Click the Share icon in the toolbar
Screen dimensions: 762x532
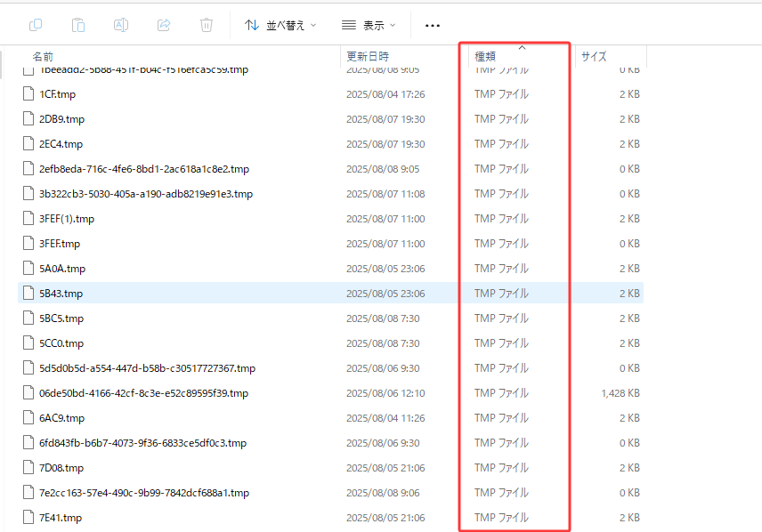pos(164,25)
